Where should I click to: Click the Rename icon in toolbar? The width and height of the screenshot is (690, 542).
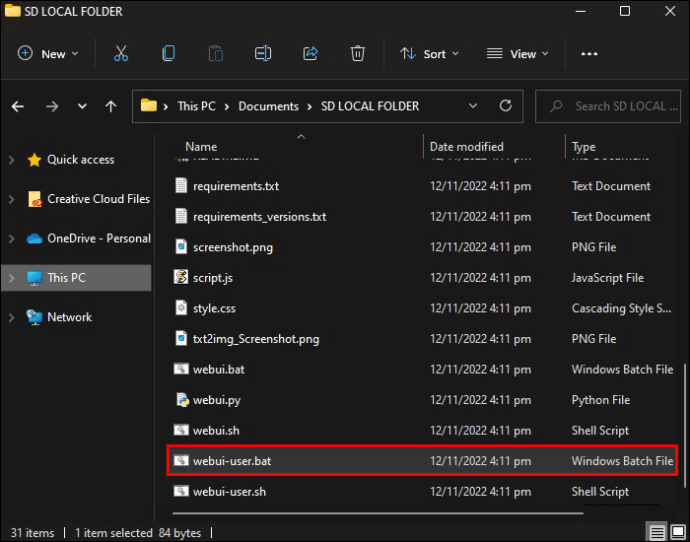263,54
